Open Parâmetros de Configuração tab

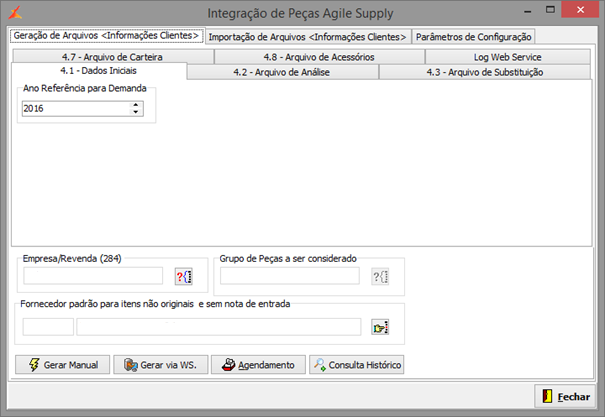coord(473,37)
